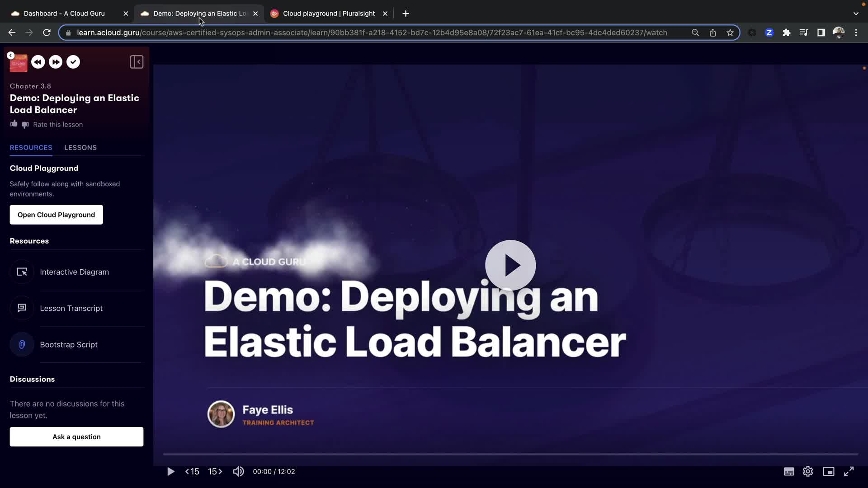Screen dimensions: 868x488
Task: Click the thumbs down rating icon
Action: (25, 125)
